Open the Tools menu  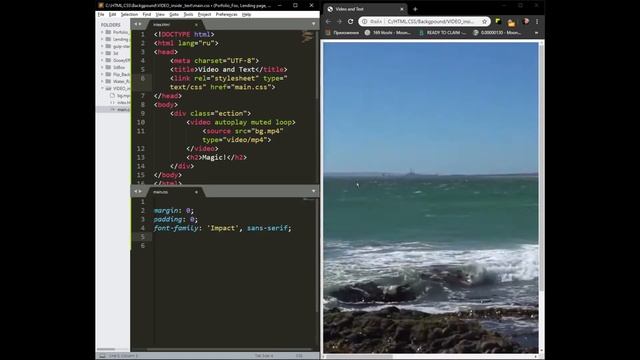(x=188, y=14)
